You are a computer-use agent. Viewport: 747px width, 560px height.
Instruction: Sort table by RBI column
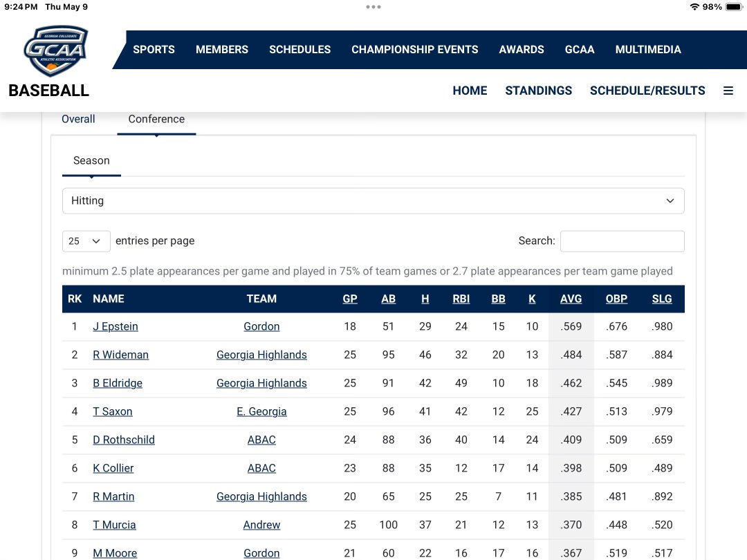click(x=461, y=299)
